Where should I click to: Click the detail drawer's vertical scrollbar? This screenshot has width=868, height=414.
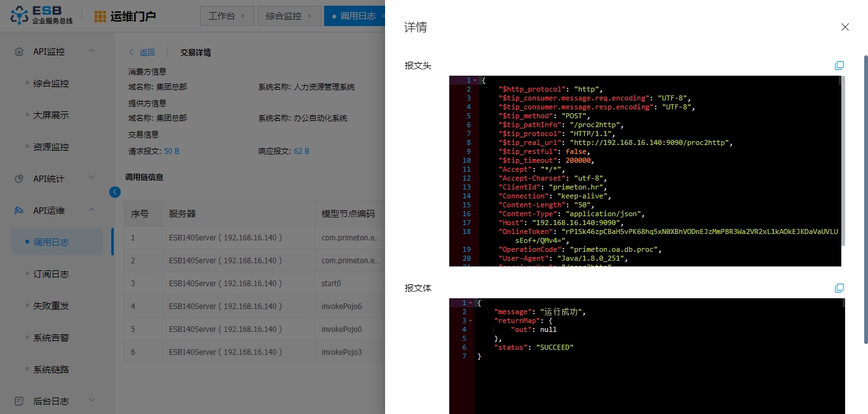pos(865,200)
